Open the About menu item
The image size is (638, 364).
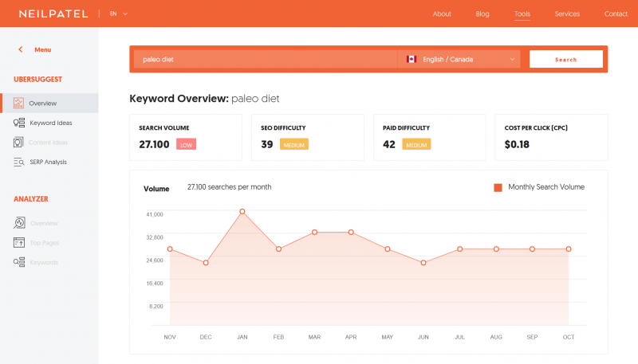(442, 14)
